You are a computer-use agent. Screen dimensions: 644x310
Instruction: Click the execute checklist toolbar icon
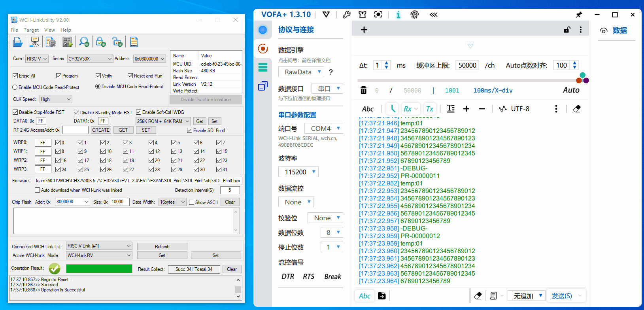coord(67,42)
